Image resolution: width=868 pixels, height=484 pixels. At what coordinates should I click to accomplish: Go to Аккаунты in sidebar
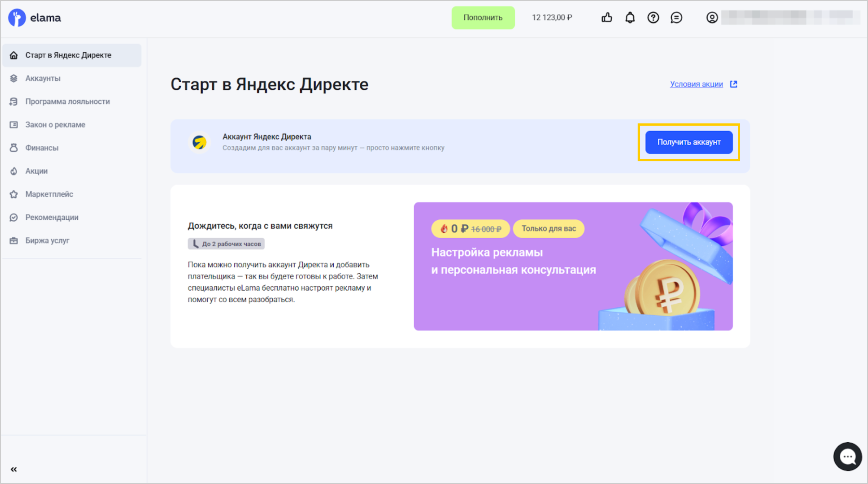tap(43, 78)
